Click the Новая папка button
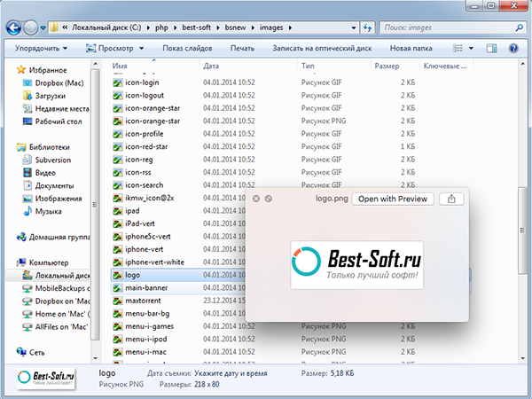This screenshot has width=532, height=399. (411, 48)
